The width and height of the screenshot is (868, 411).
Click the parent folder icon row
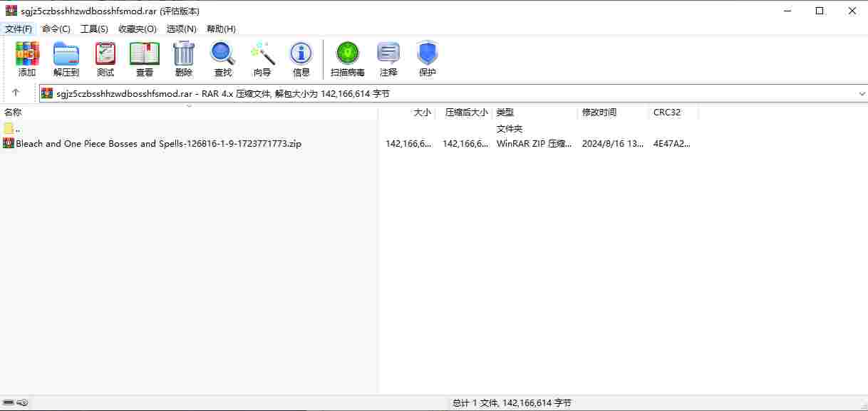click(9, 128)
